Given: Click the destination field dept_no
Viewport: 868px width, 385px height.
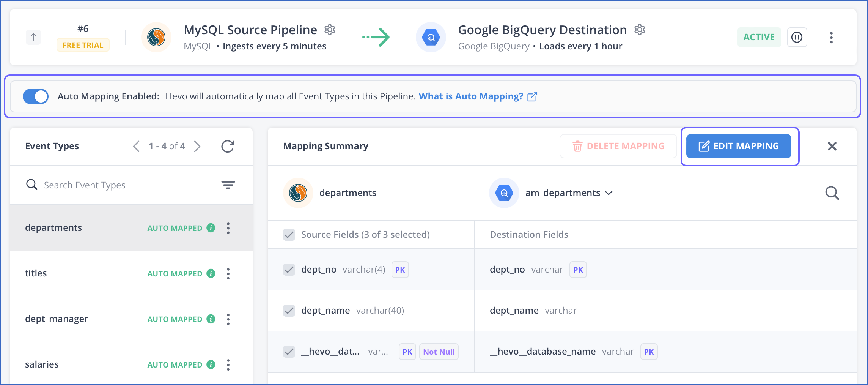Looking at the screenshot, I should point(507,270).
